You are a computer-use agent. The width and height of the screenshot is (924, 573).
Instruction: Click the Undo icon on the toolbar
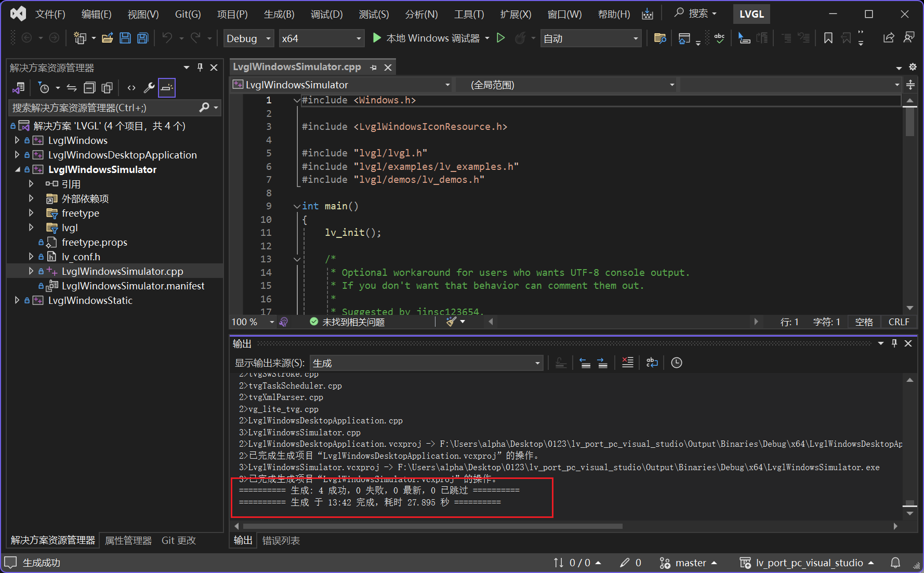[x=167, y=38]
